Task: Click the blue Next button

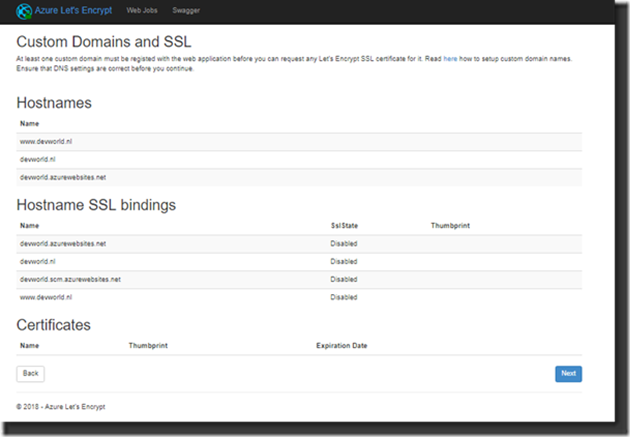Action: click(568, 374)
